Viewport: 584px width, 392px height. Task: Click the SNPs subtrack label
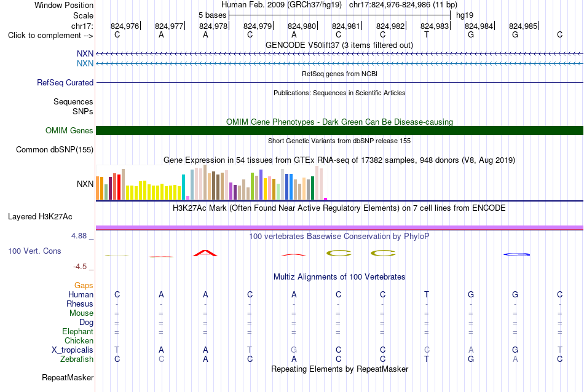pyautogui.click(x=83, y=111)
